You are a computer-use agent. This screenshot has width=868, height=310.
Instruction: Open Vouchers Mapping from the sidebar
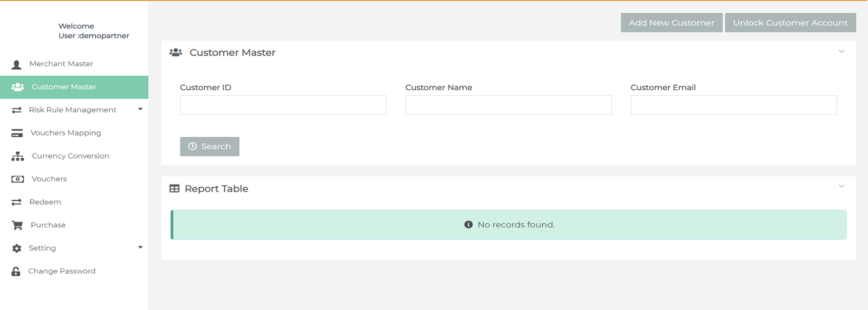(66, 133)
